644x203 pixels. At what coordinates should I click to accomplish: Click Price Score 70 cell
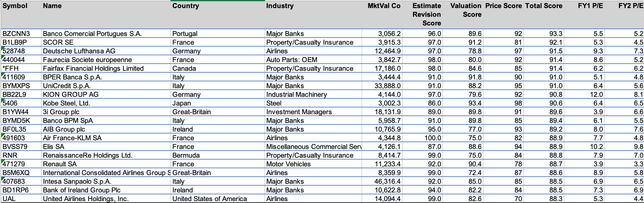pyautogui.click(x=503, y=199)
